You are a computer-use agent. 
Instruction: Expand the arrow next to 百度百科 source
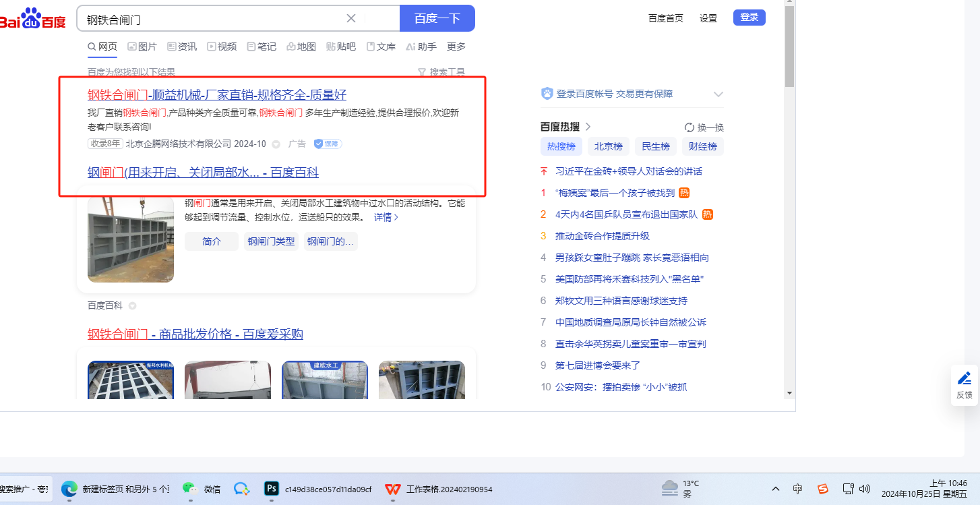coord(132,306)
